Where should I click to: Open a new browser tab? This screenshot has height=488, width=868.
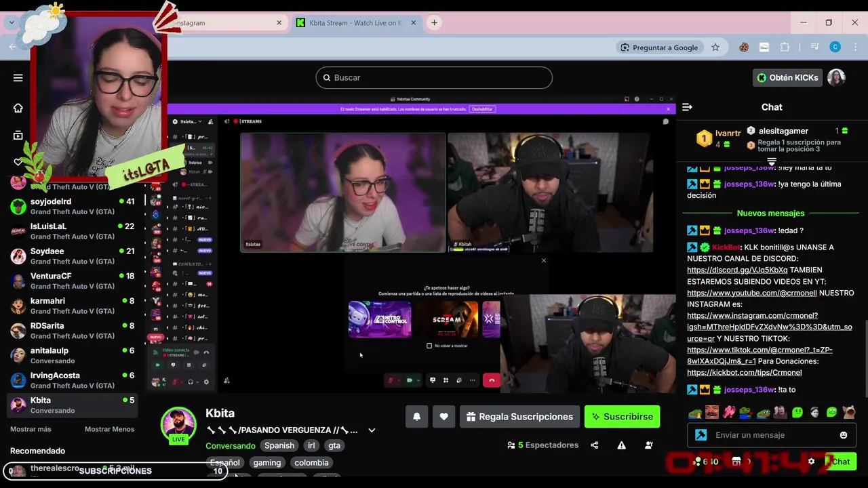(434, 22)
